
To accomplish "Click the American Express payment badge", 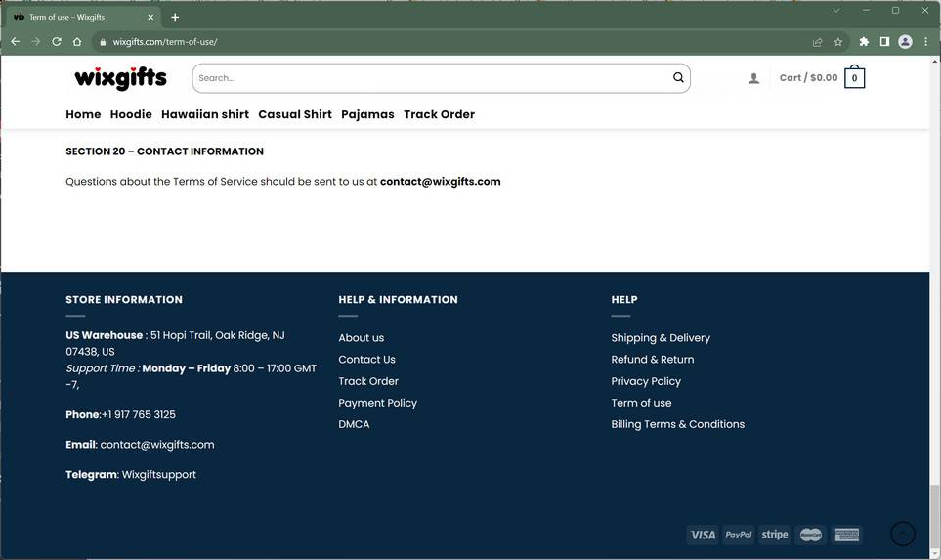I will tap(847, 535).
